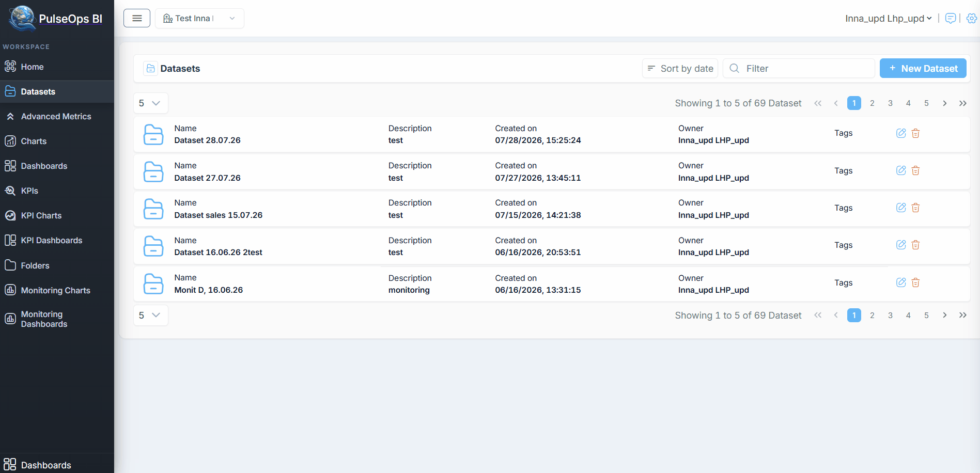Go to page 5 in top pagination

[x=926, y=103]
